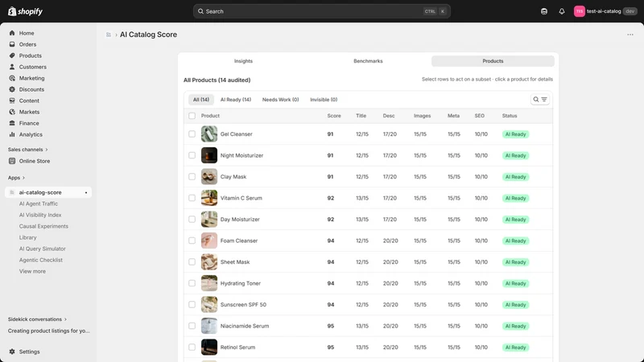Viewport: 644px width, 362px height.
Task: Check the Hydrating Toner row checkbox
Action: pyautogui.click(x=192, y=283)
